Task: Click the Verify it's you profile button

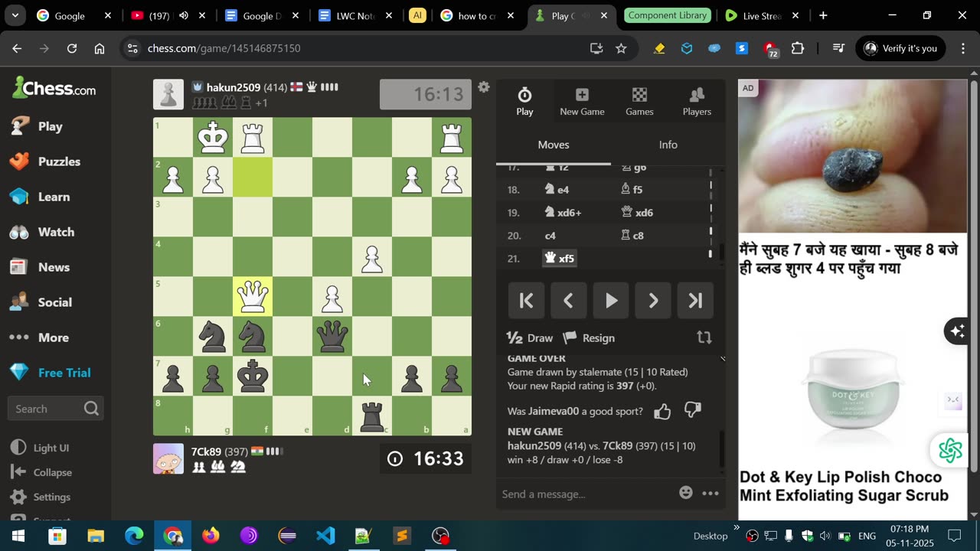Action: [x=900, y=48]
